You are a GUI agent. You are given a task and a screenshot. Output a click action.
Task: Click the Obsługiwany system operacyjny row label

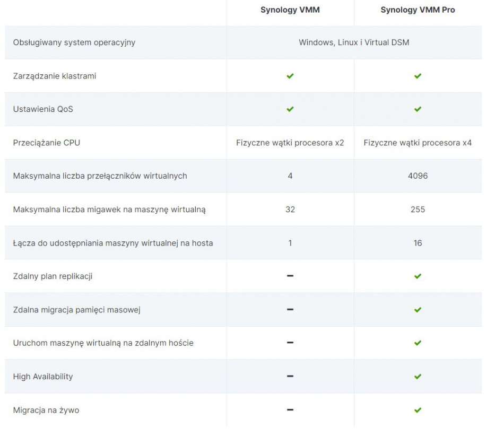click(74, 42)
